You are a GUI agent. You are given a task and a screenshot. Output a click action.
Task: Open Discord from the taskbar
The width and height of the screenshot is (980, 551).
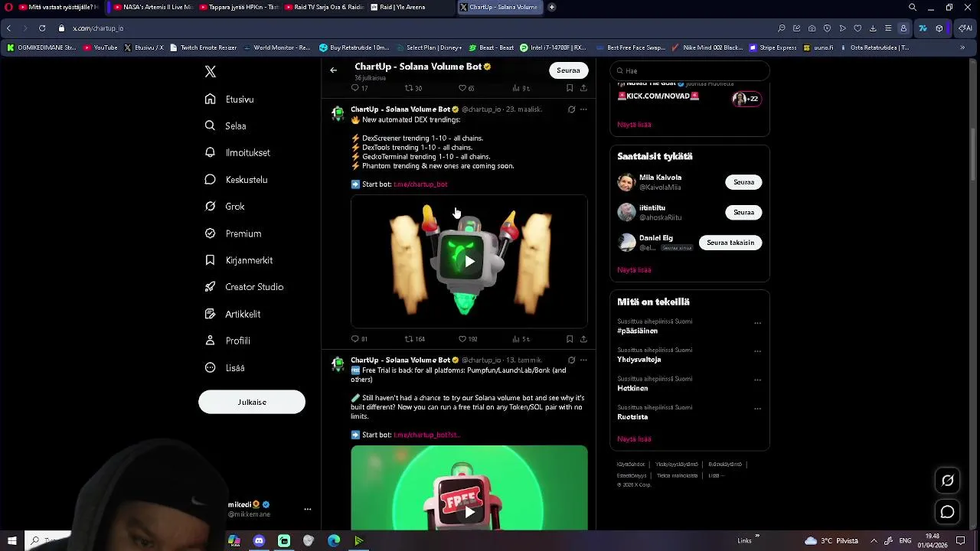[259, 541]
